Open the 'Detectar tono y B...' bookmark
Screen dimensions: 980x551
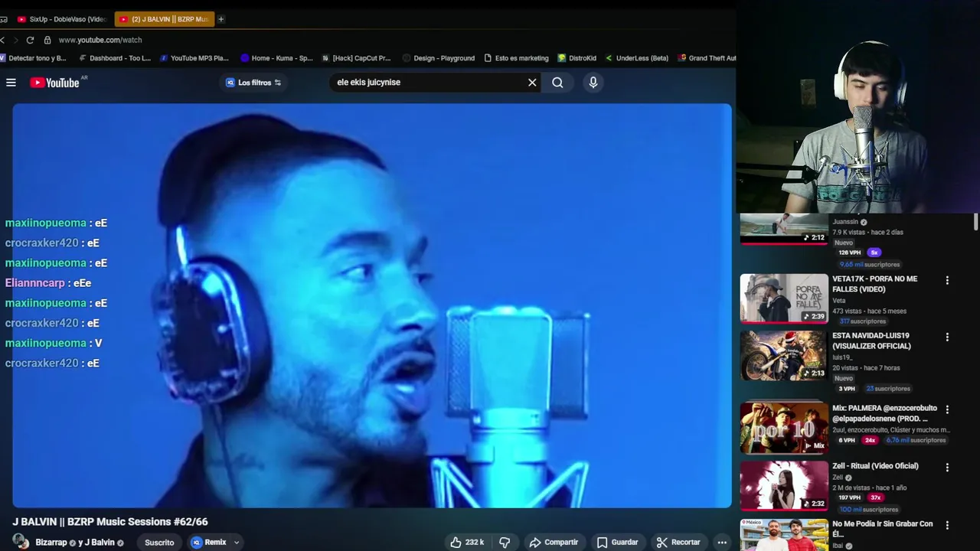pyautogui.click(x=34, y=58)
